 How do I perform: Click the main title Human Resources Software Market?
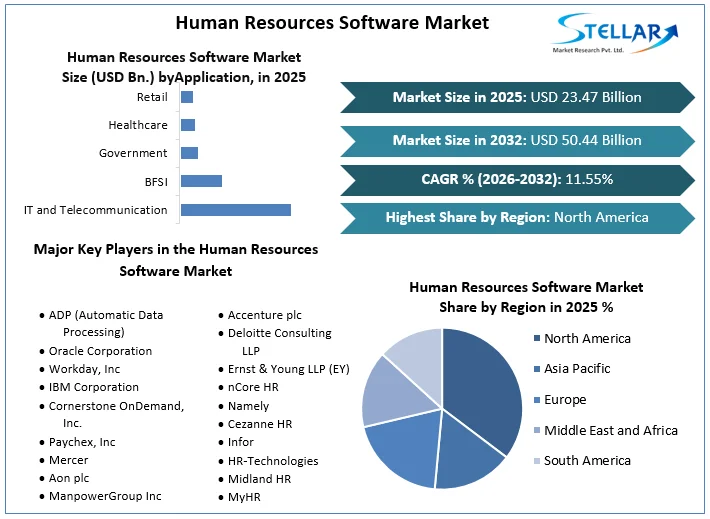pyautogui.click(x=332, y=23)
